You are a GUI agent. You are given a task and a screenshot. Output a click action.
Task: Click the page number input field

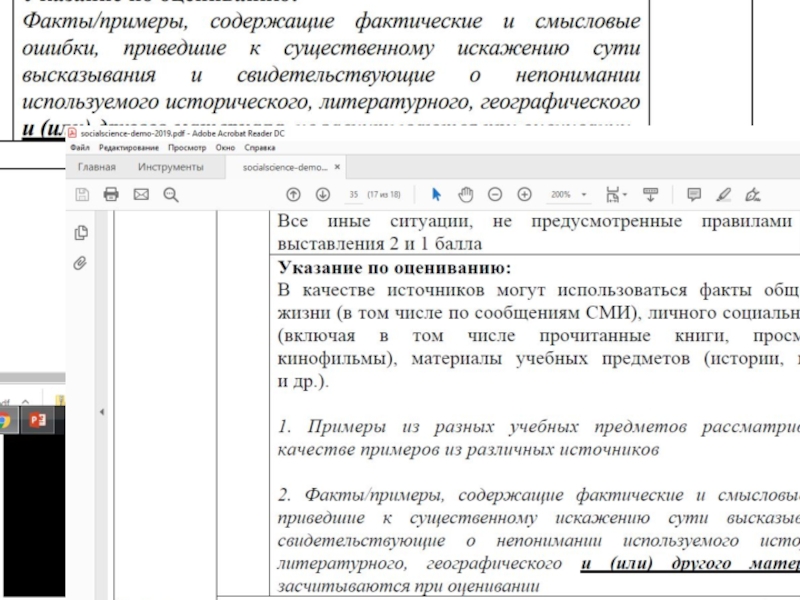click(352, 195)
